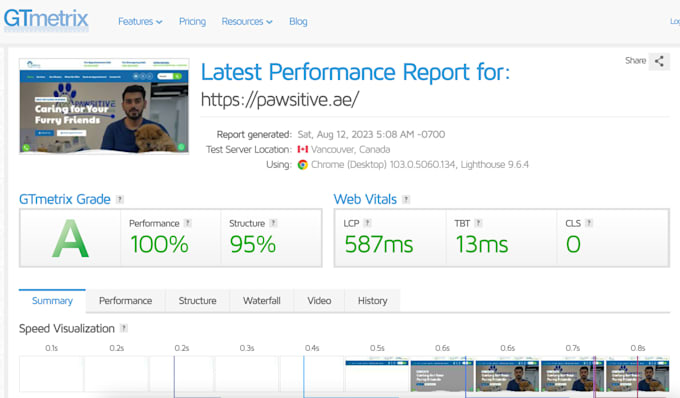This screenshot has width=680, height=398.
Task: Expand the Resources dropdown menu
Action: click(247, 21)
